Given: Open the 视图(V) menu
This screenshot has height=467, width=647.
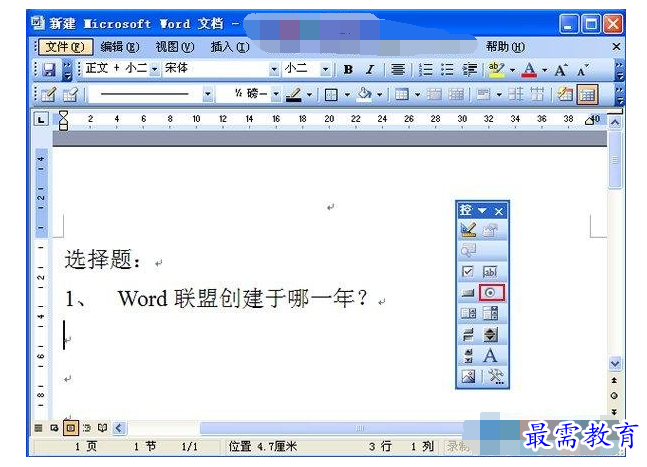Looking at the screenshot, I should pos(175,47).
